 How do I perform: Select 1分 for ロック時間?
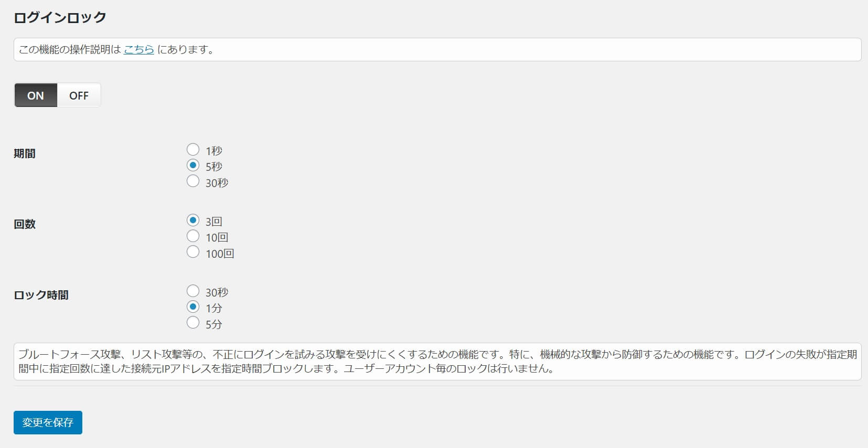coord(193,307)
